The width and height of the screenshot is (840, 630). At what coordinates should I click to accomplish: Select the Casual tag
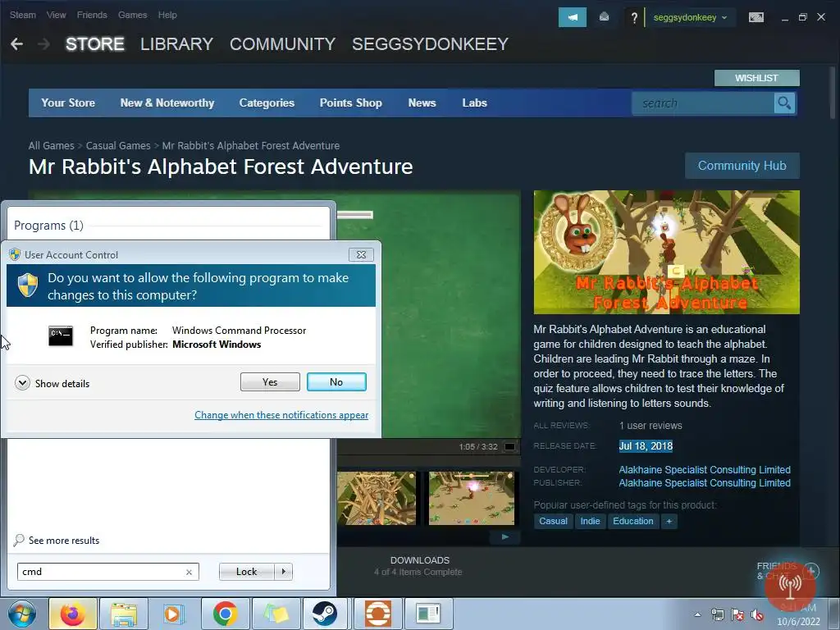553,521
